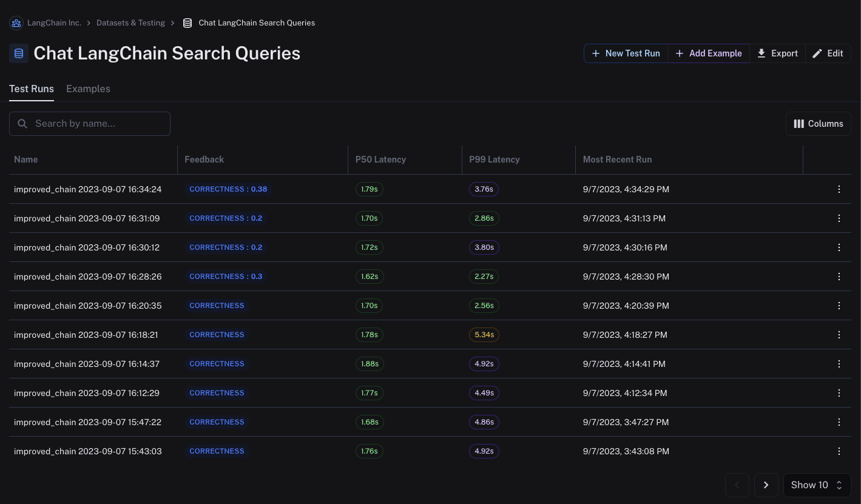Image resolution: width=861 pixels, height=504 pixels.
Task: Click CORRECTNESS tag for run 16:20:35
Action: pos(217,306)
